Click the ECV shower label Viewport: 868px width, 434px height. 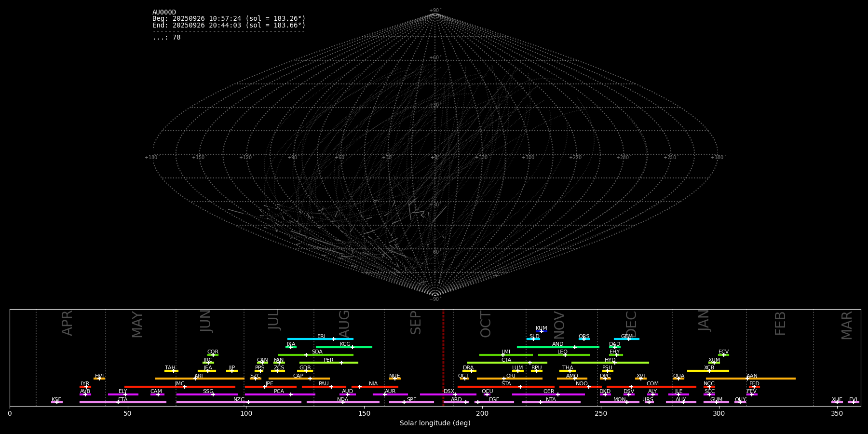pos(723,352)
